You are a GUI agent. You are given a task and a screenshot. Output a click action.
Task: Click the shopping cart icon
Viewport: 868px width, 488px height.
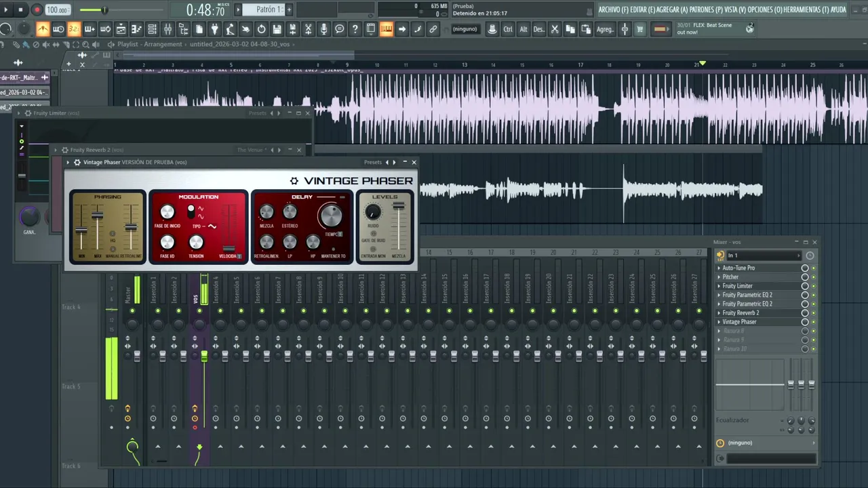(x=639, y=29)
